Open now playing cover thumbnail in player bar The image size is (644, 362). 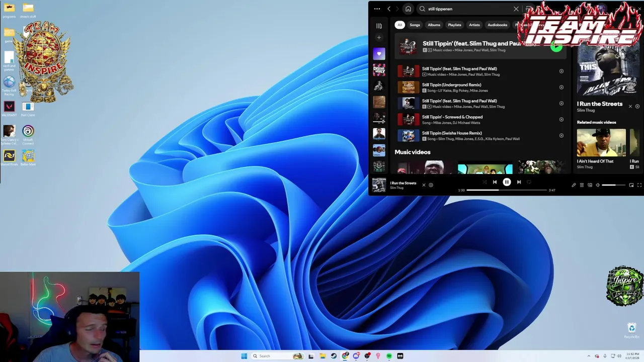point(379,185)
